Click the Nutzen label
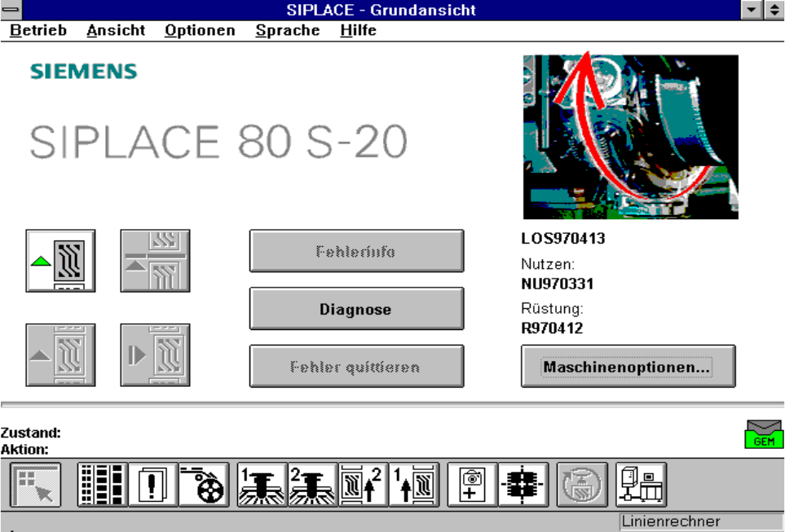This screenshot has width=785, height=532. (548, 264)
